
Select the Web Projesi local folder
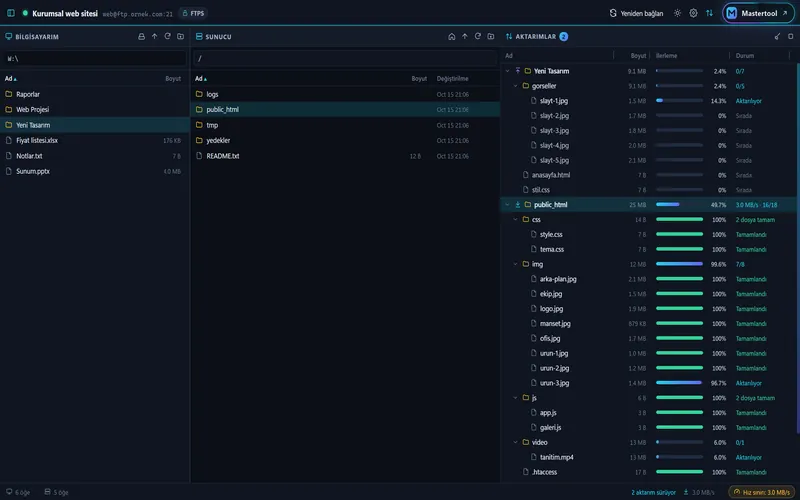coord(95,110)
